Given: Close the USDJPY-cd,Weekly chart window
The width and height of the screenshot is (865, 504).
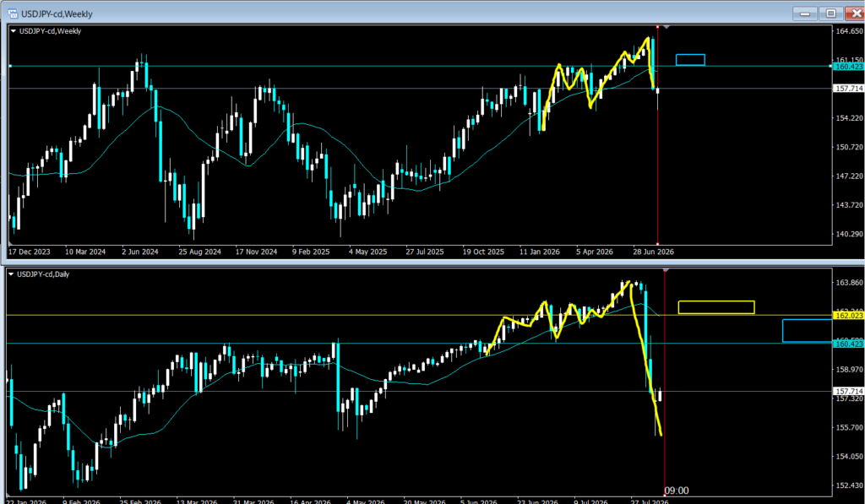Looking at the screenshot, I should pos(856,14).
